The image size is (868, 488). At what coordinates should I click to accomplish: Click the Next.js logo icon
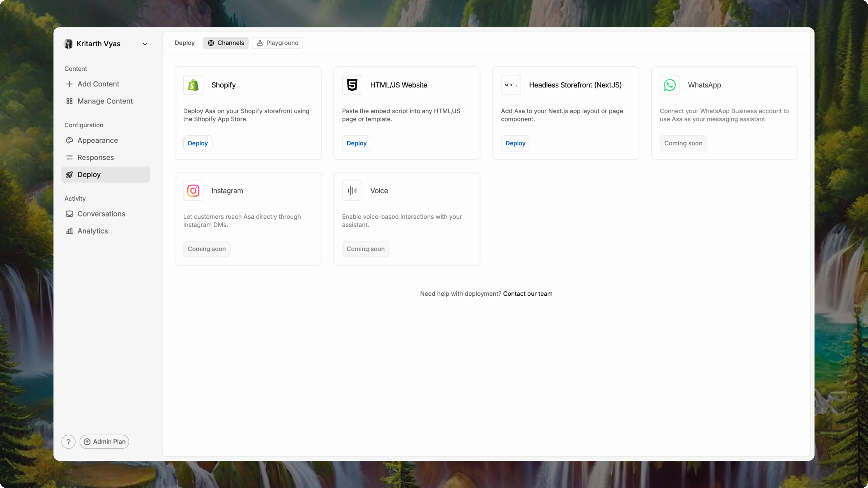(511, 85)
